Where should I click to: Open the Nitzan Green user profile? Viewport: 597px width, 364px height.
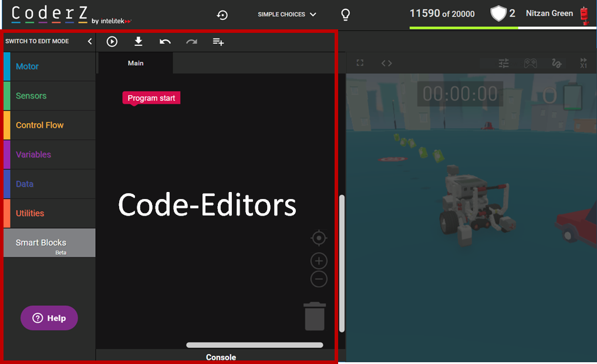pyautogui.click(x=549, y=14)
